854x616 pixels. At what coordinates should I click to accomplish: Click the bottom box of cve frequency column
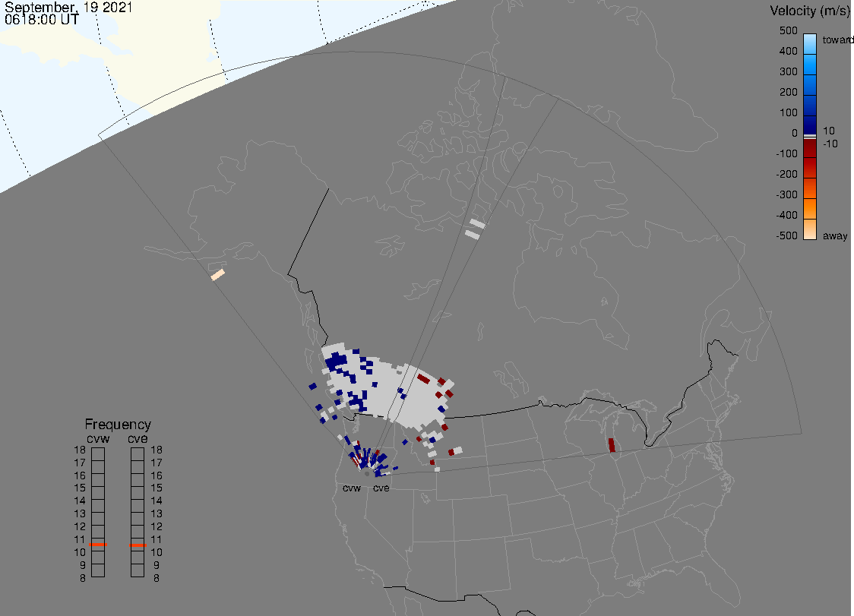[x=138, y=571]
